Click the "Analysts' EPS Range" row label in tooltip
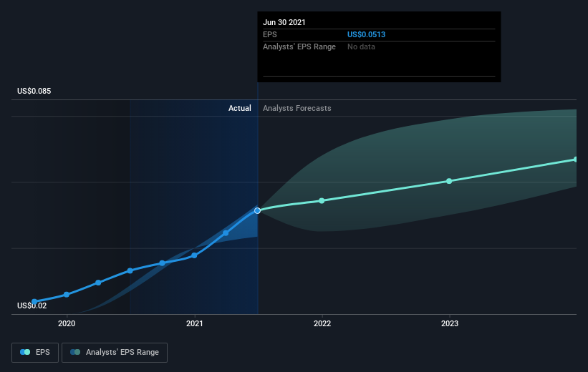This screenshot has width=588, height=372. (299, 46)
